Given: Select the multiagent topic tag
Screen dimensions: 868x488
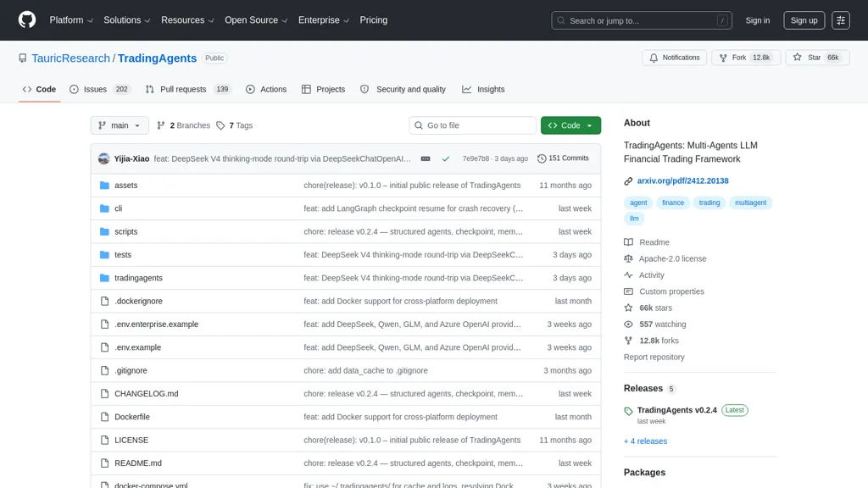Looking at the screenshot, I should point(750,202).
